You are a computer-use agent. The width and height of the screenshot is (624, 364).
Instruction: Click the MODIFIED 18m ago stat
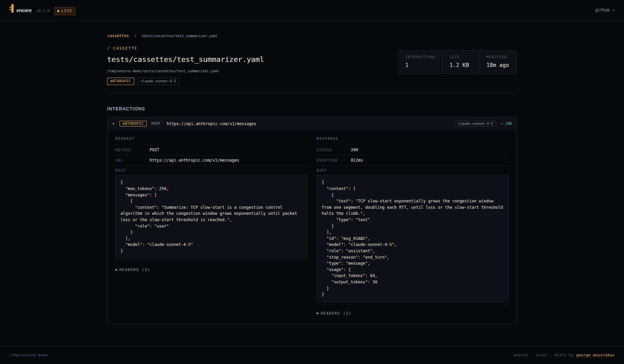click(498, 62)
